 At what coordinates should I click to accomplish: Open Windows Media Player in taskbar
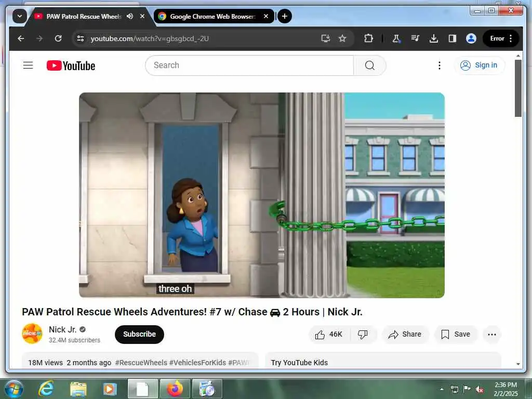coord(110,389)
